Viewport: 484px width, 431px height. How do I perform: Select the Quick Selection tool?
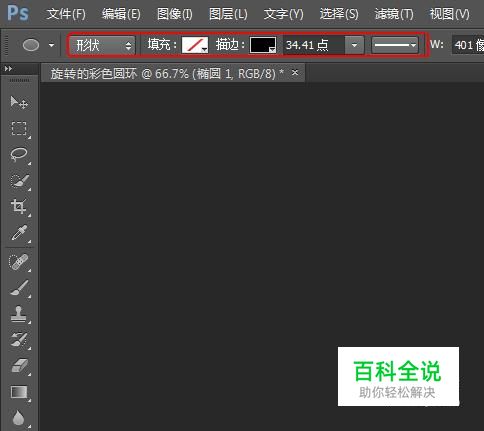19,181
